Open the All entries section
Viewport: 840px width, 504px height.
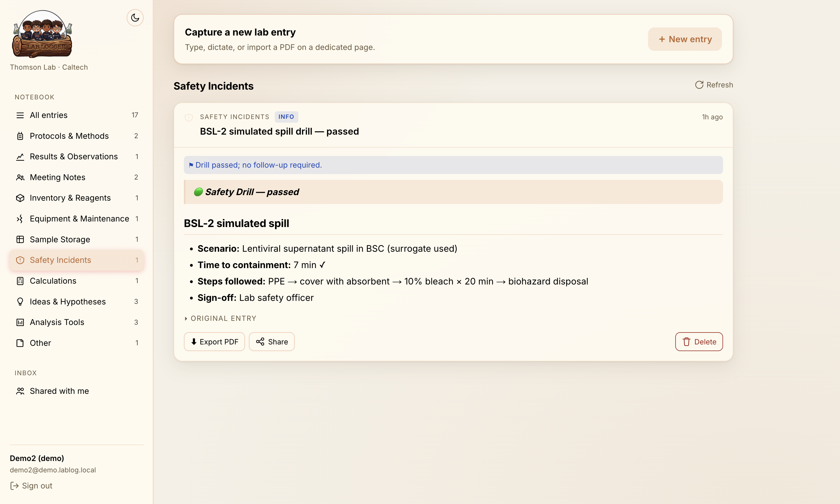tap(77, 115)
